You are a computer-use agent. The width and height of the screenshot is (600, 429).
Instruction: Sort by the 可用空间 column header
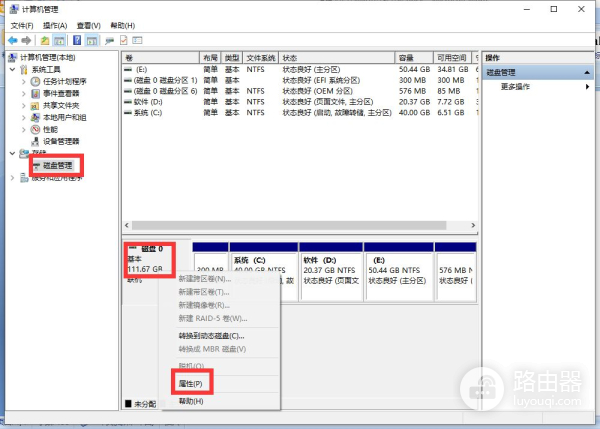(452, 58)
